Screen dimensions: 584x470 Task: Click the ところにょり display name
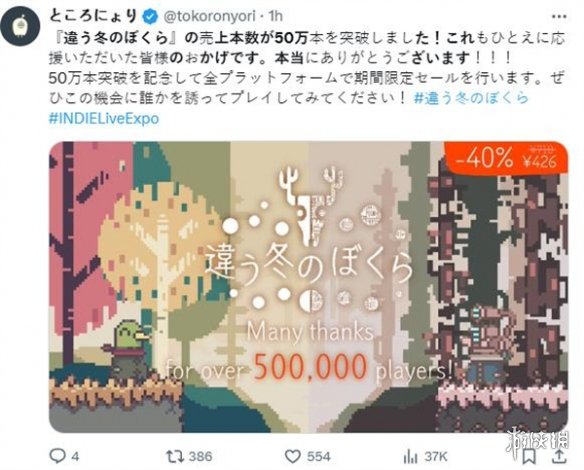point(94,16)
